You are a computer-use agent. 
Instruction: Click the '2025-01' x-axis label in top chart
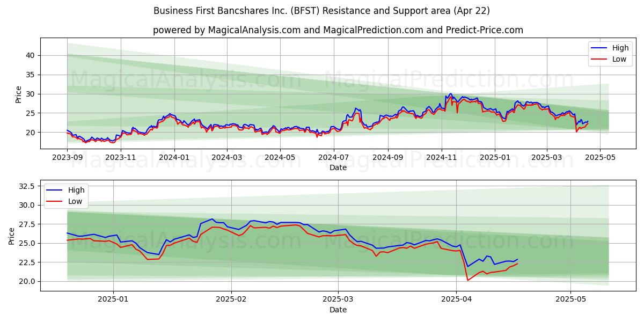495,158
